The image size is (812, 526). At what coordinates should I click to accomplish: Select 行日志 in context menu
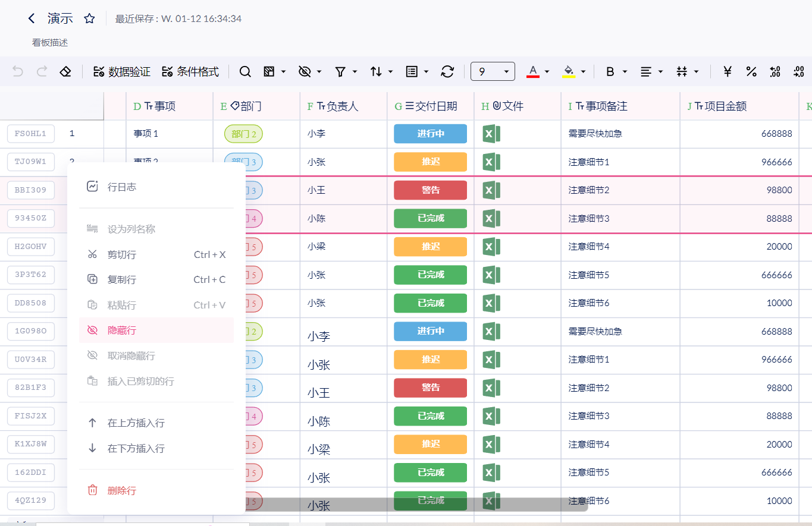click(x=156, y=187)
